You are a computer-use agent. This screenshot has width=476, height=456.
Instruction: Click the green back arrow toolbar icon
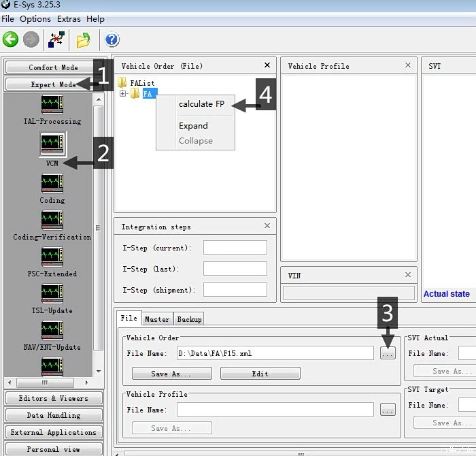pyautogui.click(x=11, y=39)
